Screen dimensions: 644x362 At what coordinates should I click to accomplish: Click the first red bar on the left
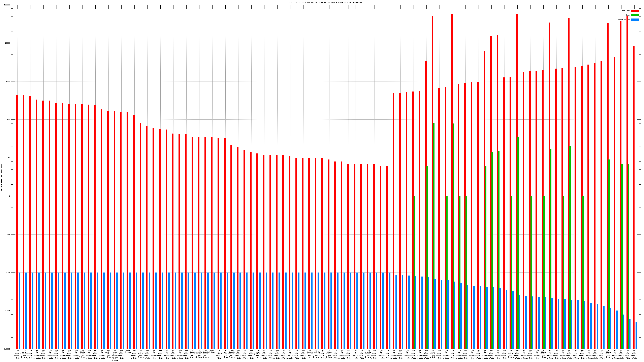pos(17,200)
